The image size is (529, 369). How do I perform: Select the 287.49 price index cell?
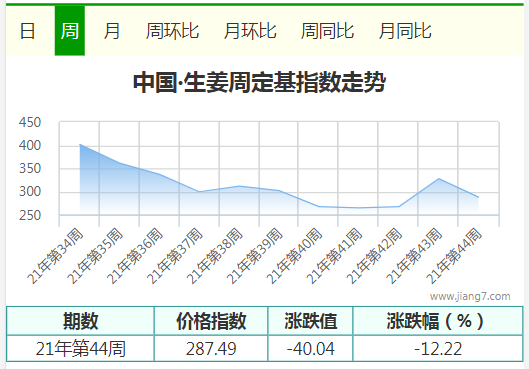(x=211, y=349)
